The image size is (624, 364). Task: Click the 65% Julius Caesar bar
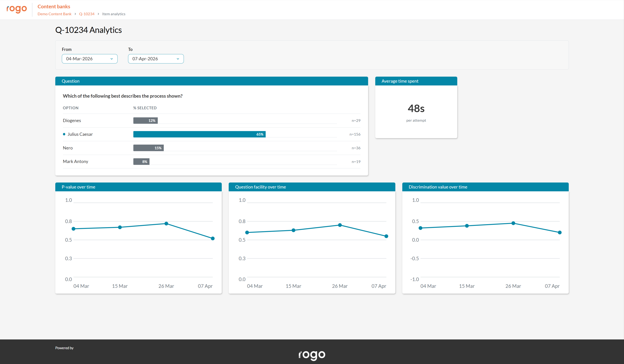coord(199,134)
